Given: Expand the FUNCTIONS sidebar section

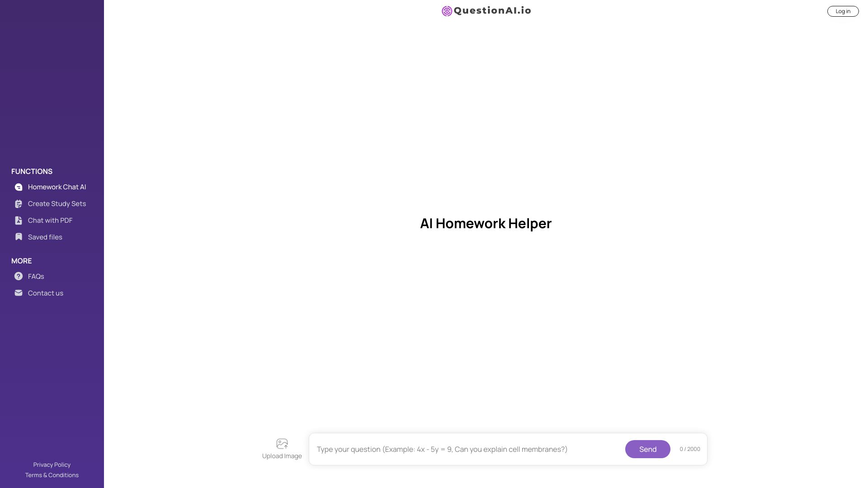Looking at the screenshot, I should [32, 171].
